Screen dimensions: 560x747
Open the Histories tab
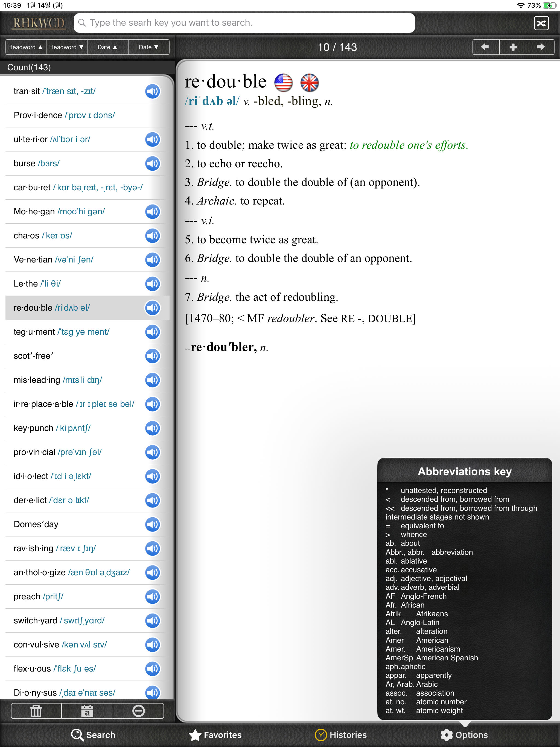340,735
